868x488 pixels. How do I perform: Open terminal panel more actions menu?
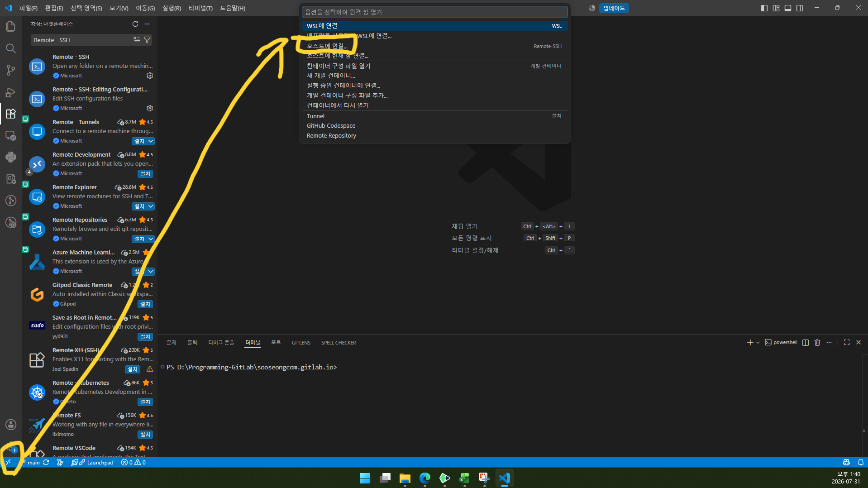829,343
